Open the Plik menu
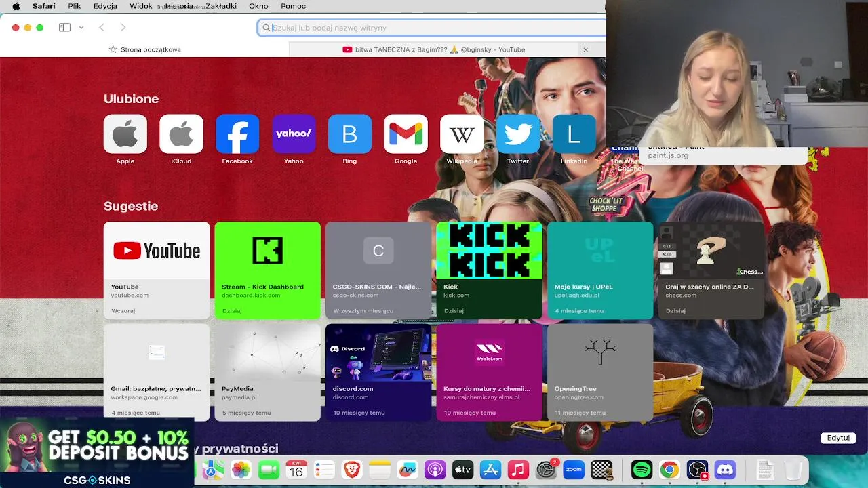Image resolution: width=868 pixels, height=488 pixels. (75, 6)
